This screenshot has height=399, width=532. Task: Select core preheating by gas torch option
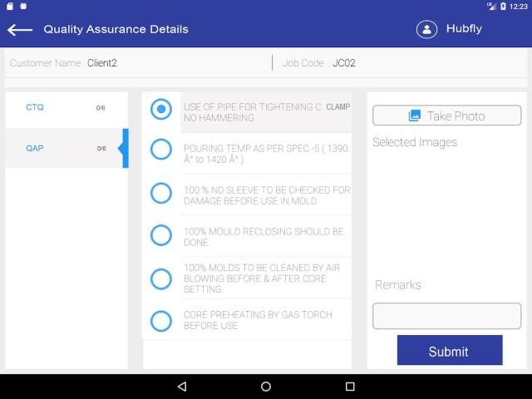[161, 320]
